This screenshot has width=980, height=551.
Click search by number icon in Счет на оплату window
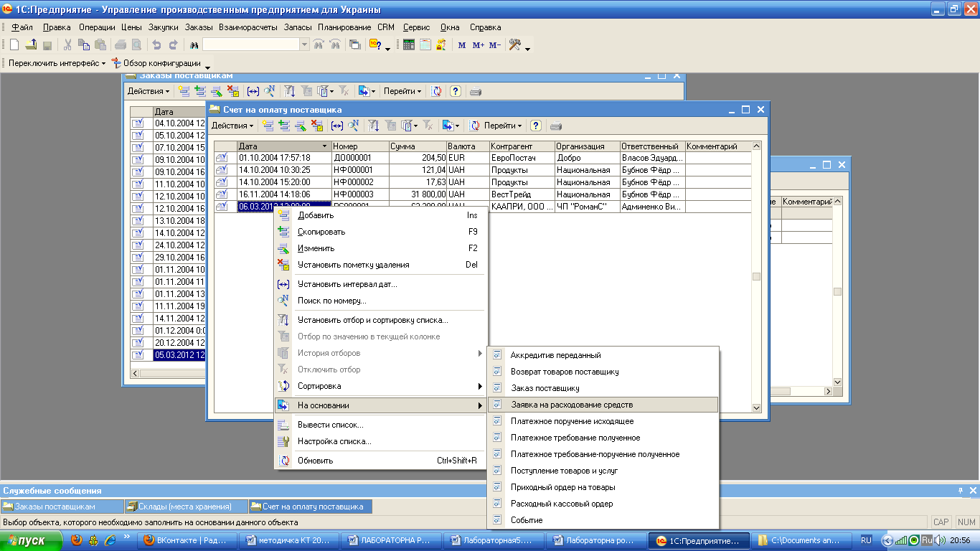click(x=353, y=126)
